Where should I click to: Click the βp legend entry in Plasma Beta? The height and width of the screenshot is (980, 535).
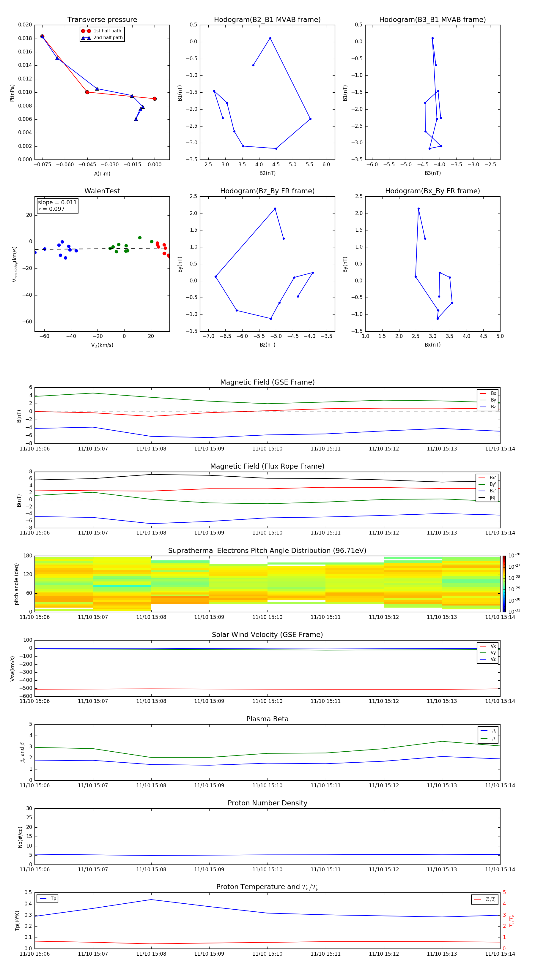pos(488,731)
